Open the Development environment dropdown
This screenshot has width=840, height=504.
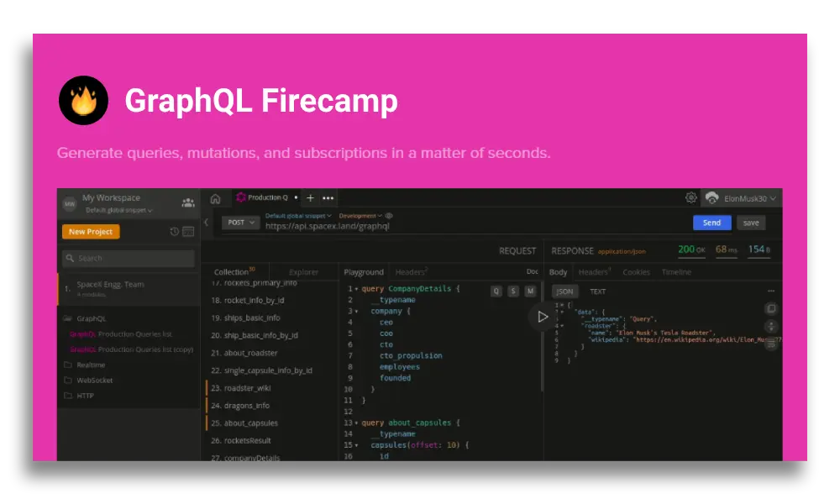click(x=360, y=216)
